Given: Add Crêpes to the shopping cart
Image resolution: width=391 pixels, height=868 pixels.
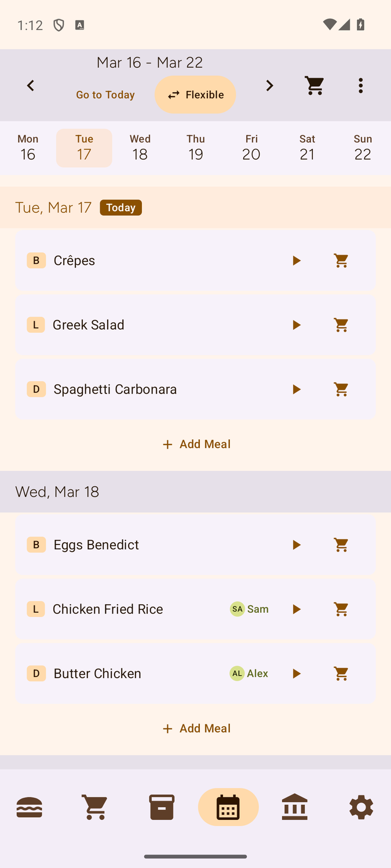Looking at the screenshot, I should click(341, 260).
